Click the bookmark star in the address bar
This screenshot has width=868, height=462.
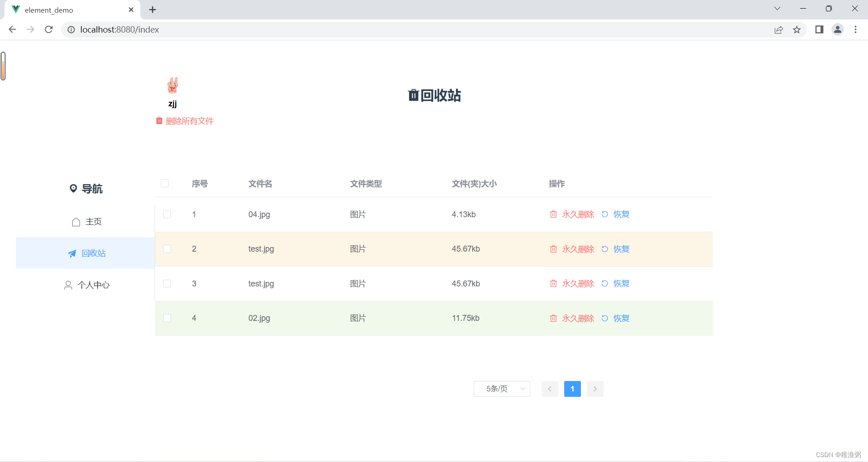click(x=797, y=29)
